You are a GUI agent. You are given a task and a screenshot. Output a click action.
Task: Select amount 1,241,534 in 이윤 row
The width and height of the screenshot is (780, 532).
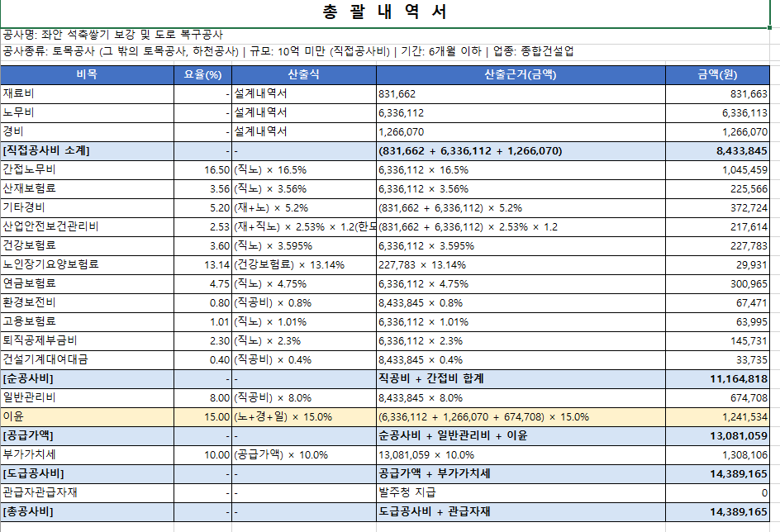coord(717,416)
